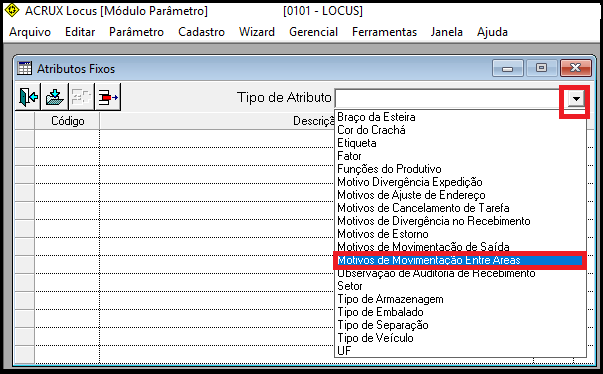Viewport: 603px width, 374px height.
Task: Select Braço da Esteira from the list
Action: [460, 117]
